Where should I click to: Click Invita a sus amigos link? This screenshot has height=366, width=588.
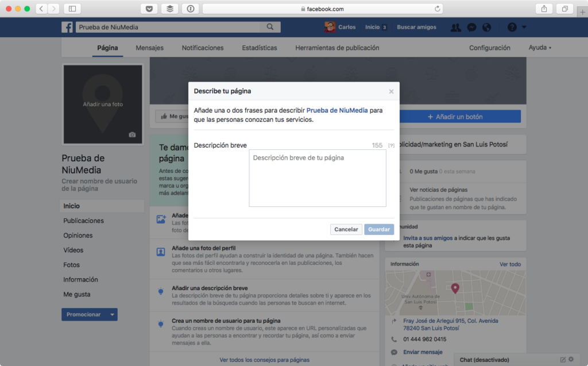click(x=428, y=238)
